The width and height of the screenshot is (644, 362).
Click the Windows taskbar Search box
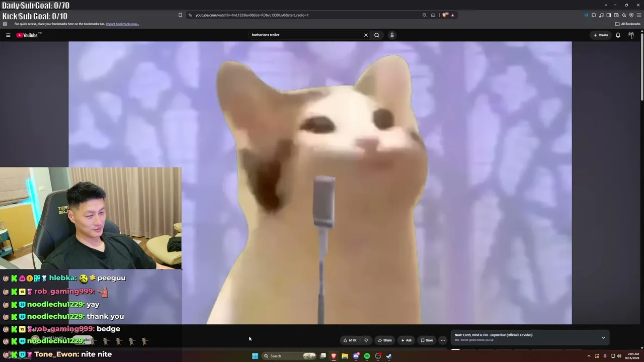[x=289, y=356]
